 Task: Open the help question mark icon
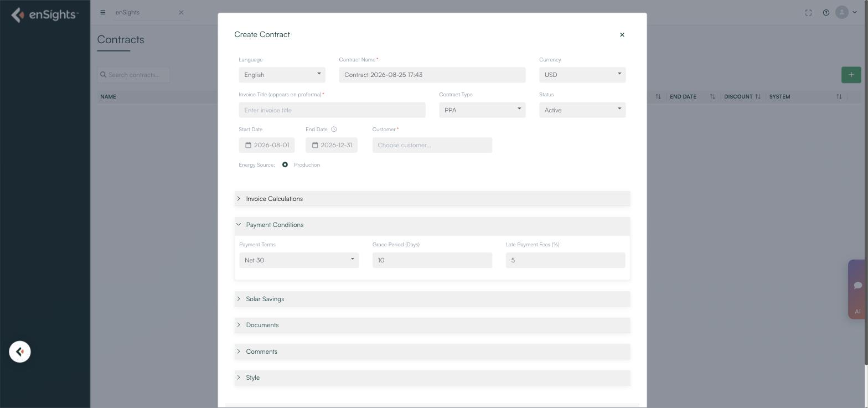(826, 12)
